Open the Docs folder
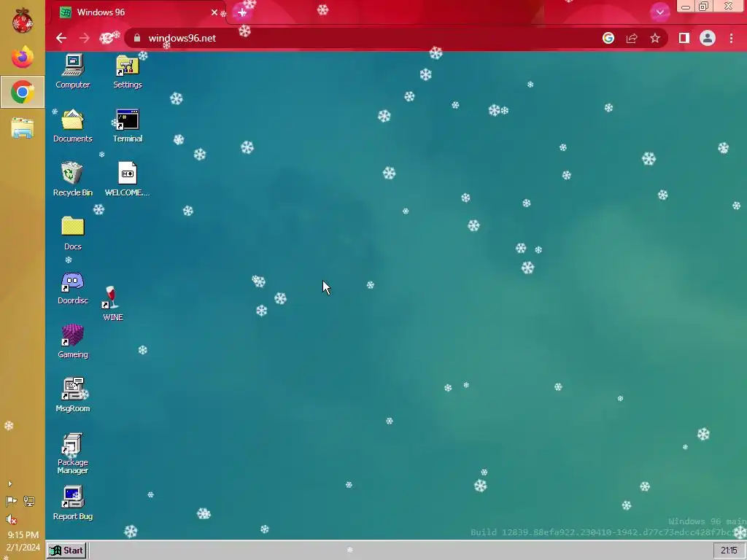Screen dimensions: 747x560 point(72,233)
